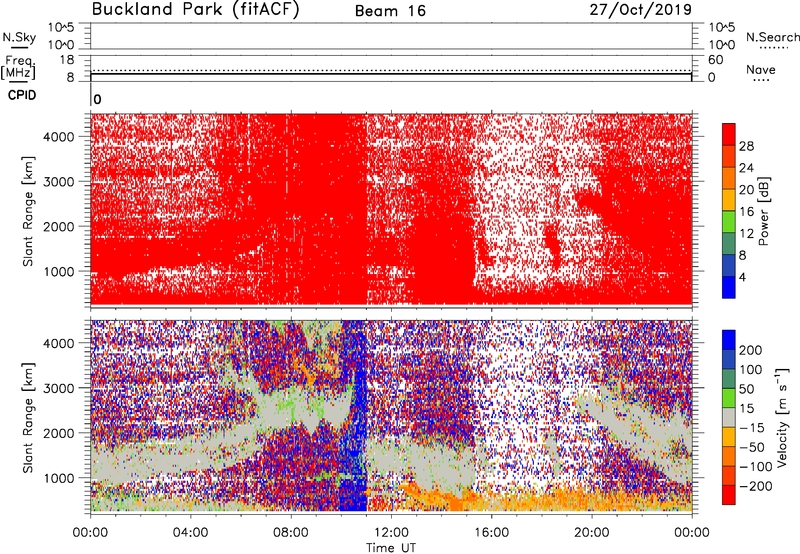Pick the gray -15 to 15 velocity segment
The width and height of the screenshot is (800, 554).
(x=729, y=417)
